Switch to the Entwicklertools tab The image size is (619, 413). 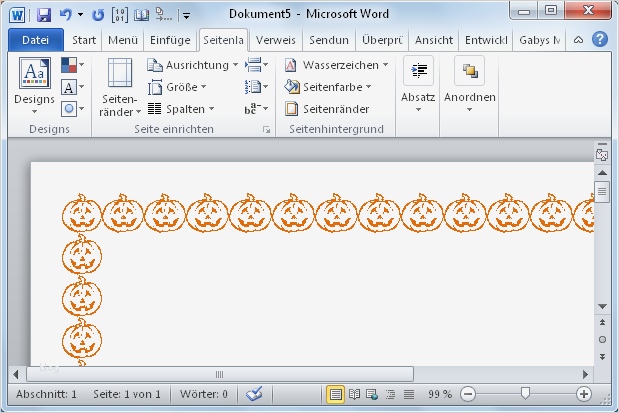tap(486, 40)
